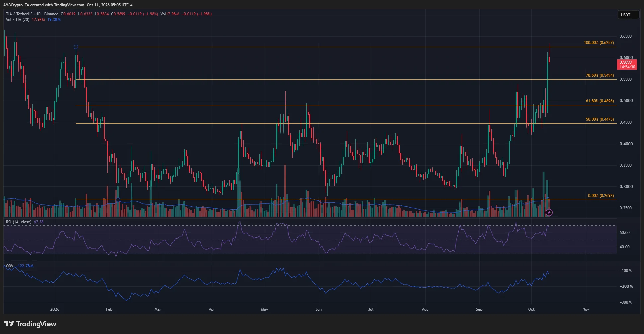Click the TIA / TetherUS symbol title
This screenshot has height=334, width=644.
pos(19,14)
